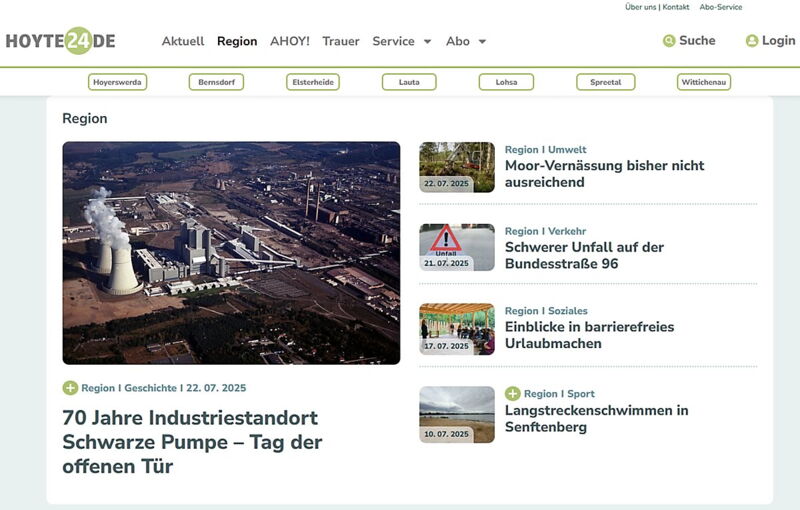Open headline Langstreckenschwimmen in Senftenberg
Screen dimensions: 800x510
pos(596,419)
